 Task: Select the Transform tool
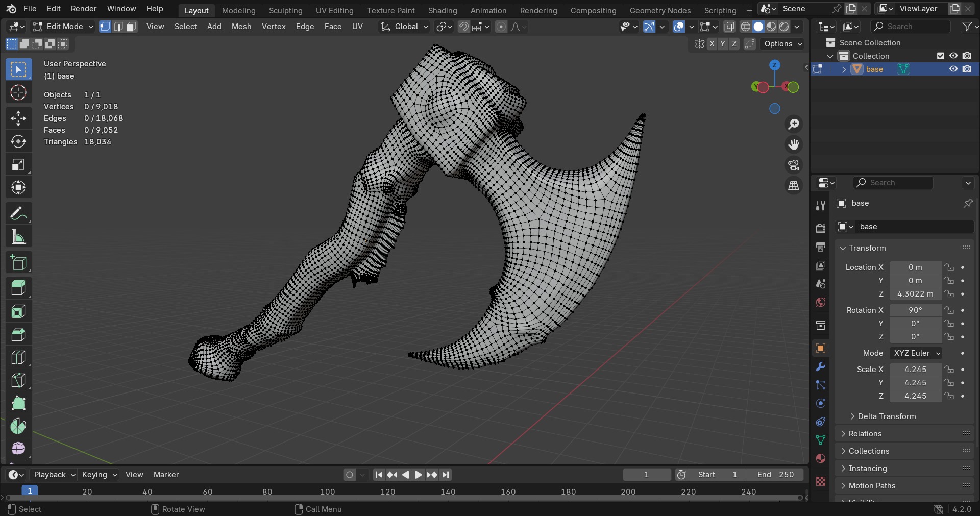pyautogui.click(x=18, y=187)
